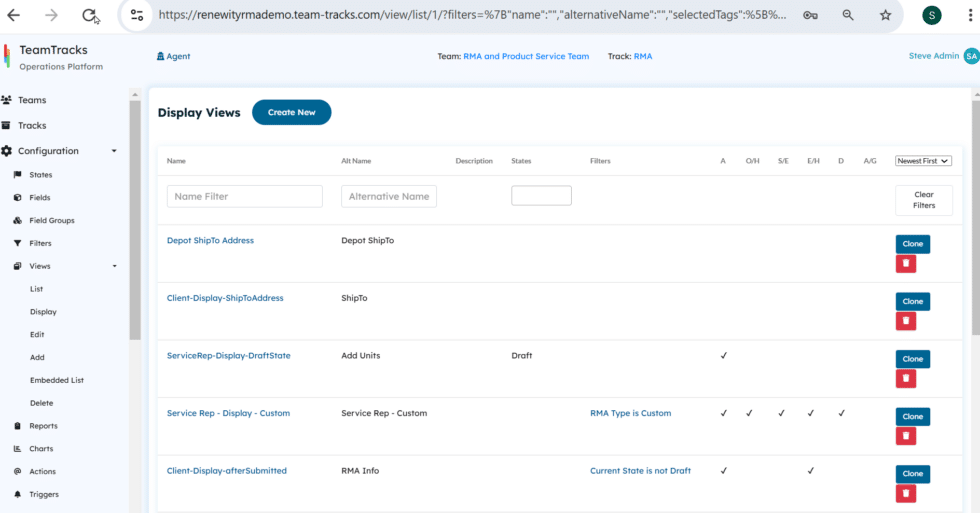This screenshot has height=513, width=980.
Task: Clone the ServiceRep-Display-DraftState view
Action: pyautogui.click(x=912, y=359)
